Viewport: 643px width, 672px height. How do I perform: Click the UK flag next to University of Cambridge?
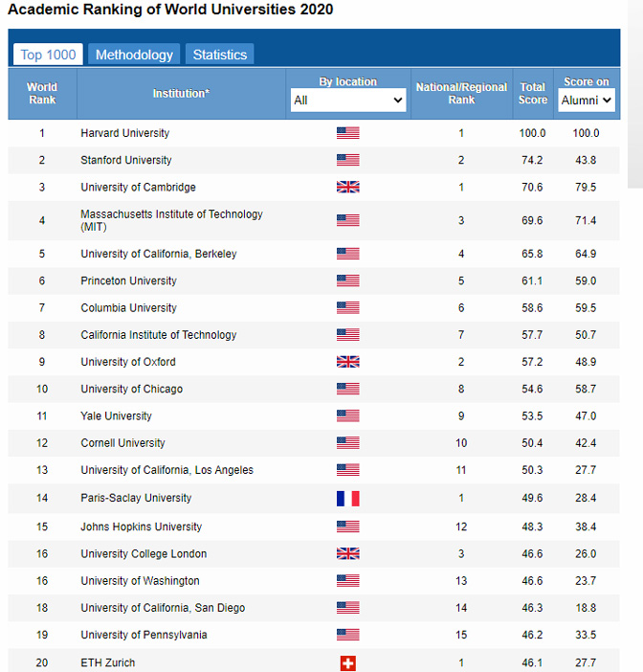point(347,187)
